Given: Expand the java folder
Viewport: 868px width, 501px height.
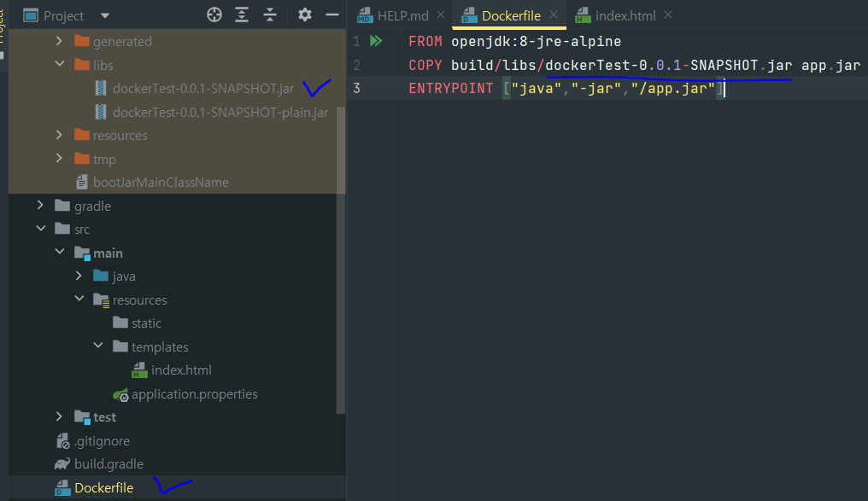Looking at the screenshot, I should [x=79, y=276].
